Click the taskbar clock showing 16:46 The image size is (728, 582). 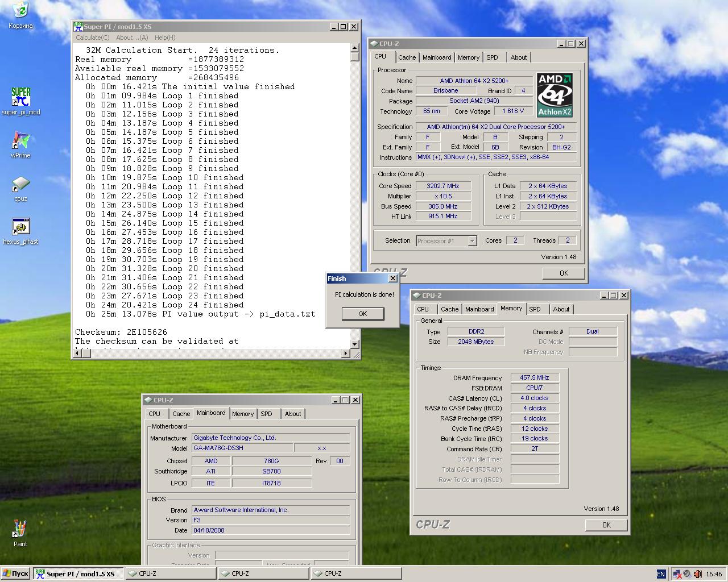(714, 574)
